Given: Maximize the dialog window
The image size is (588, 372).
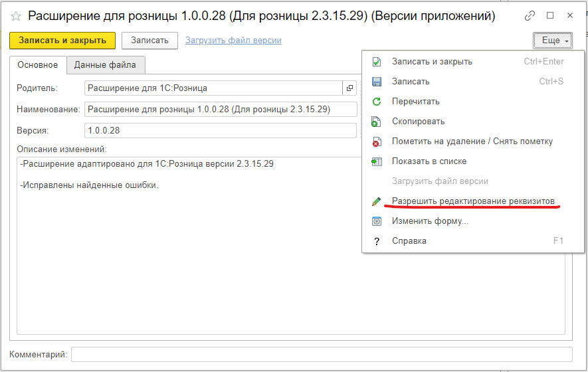Looking at the screenshot, I should [550, 15].
